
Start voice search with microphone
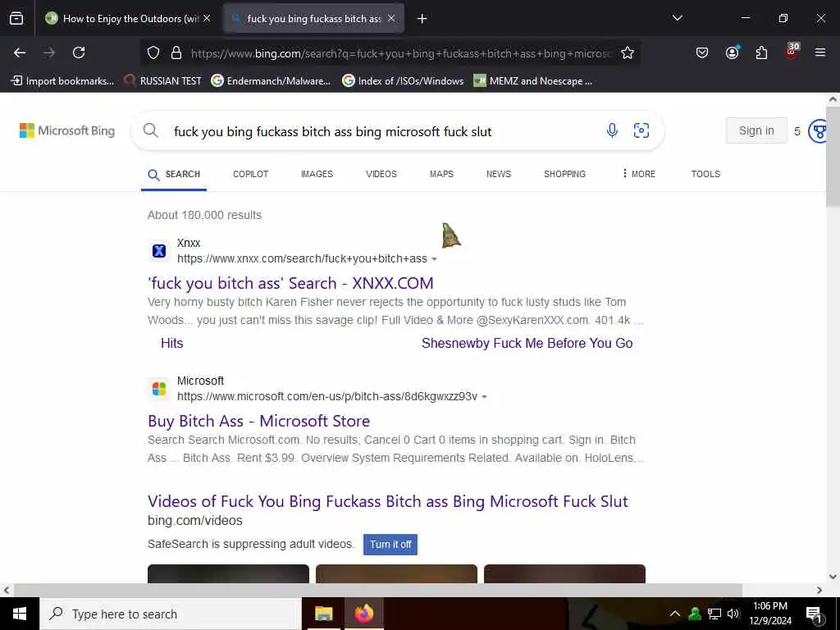click(x=612, y=130)
